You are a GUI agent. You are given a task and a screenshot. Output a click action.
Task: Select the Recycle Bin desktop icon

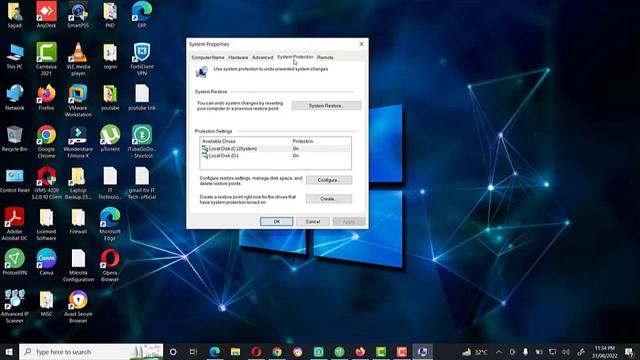[x=15, y=138]
